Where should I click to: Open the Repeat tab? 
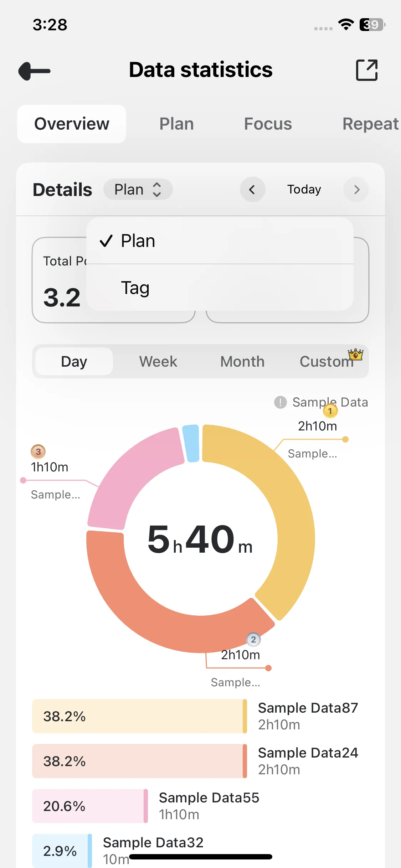[370, 124]
